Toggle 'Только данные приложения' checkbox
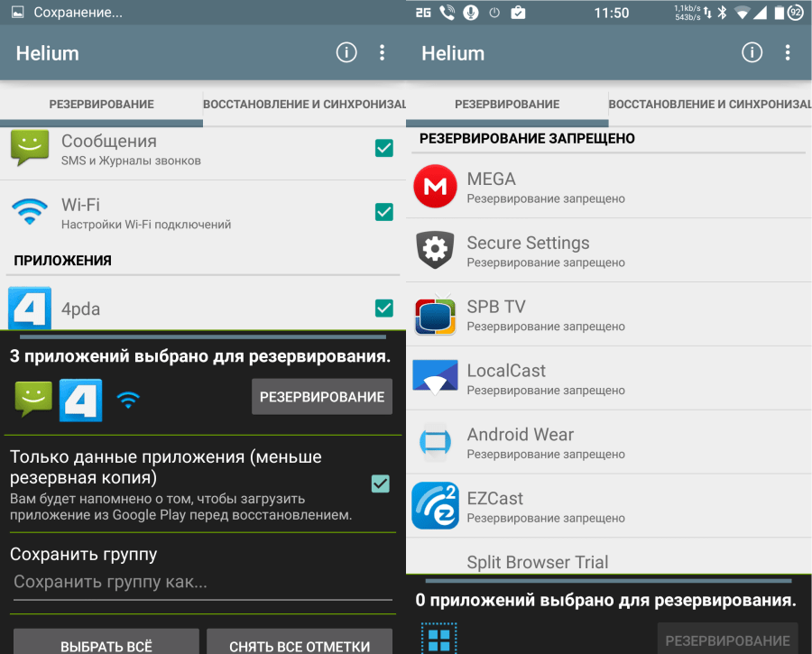 pos(381,484)
